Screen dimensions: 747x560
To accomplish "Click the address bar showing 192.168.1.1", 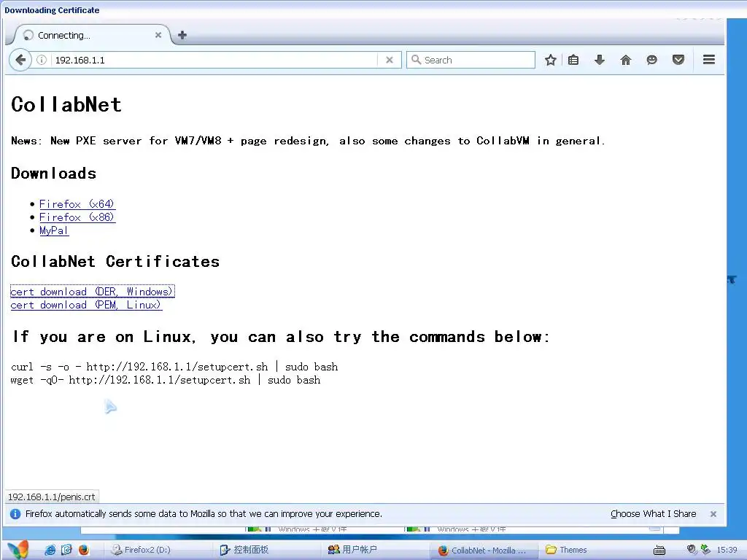I will click(214, 60).
